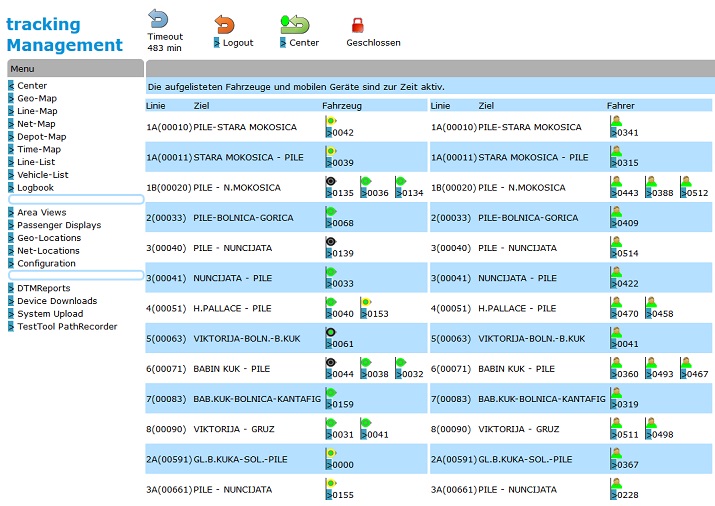Image resolution: width=715 pixels, height=506 pixels.
Task: Click the Timeout clock icon
Action: 159,19
